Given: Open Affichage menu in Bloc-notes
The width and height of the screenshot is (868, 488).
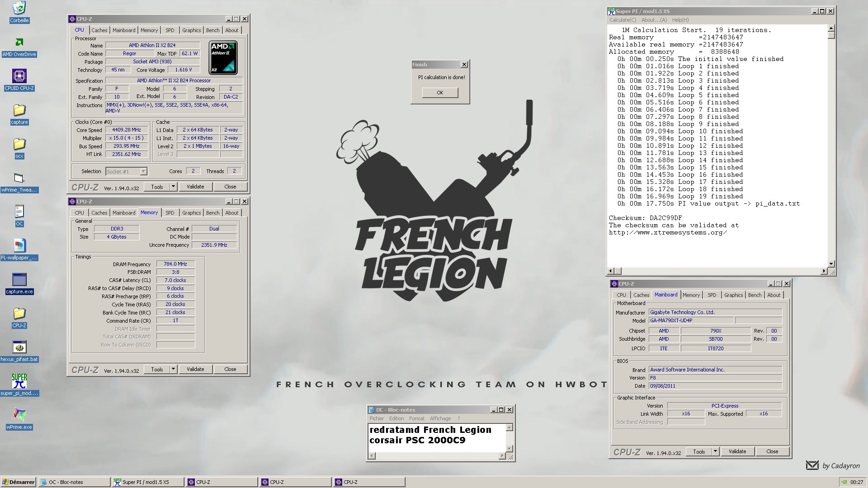Looking at the screenshot, I should pyautogui.click(x=440, y=418).
